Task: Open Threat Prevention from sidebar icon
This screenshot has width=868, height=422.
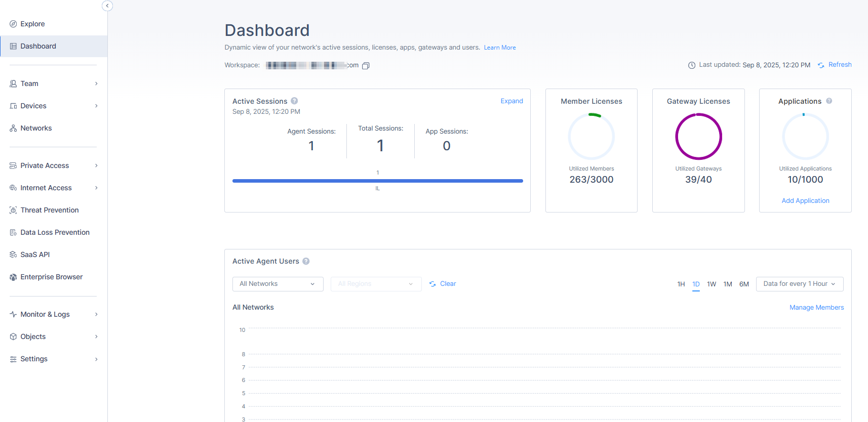Action: click(x=13, y=210)
